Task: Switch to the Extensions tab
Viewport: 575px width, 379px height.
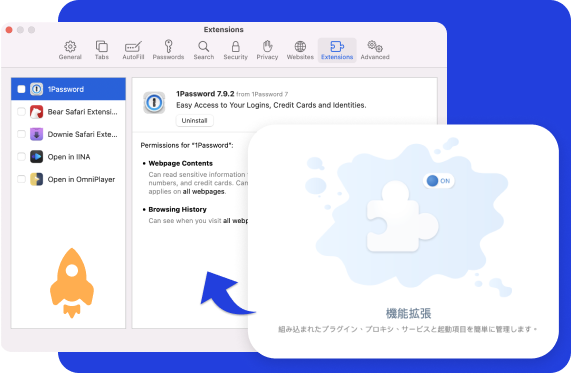Action: (x=337, y=50)
